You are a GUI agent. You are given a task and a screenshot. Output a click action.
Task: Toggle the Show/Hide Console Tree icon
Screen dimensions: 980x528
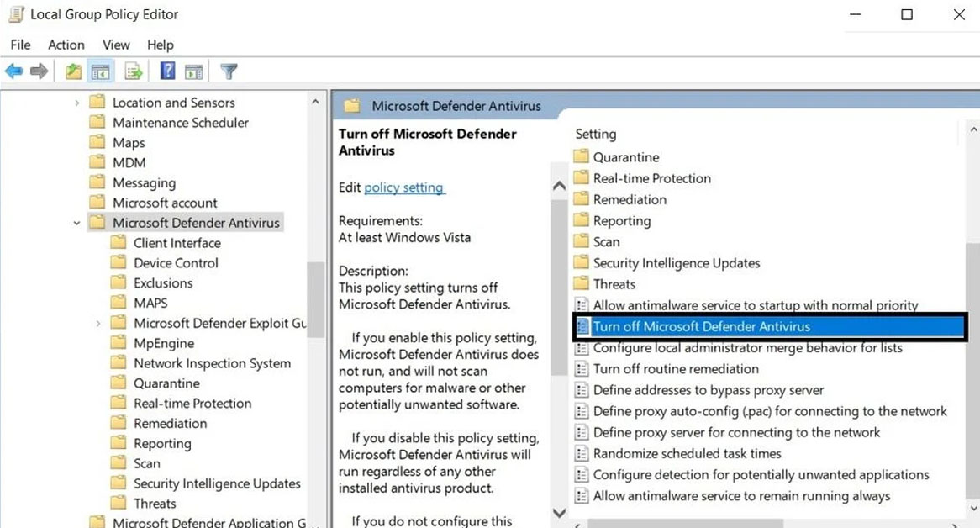[x=101, y=71]
